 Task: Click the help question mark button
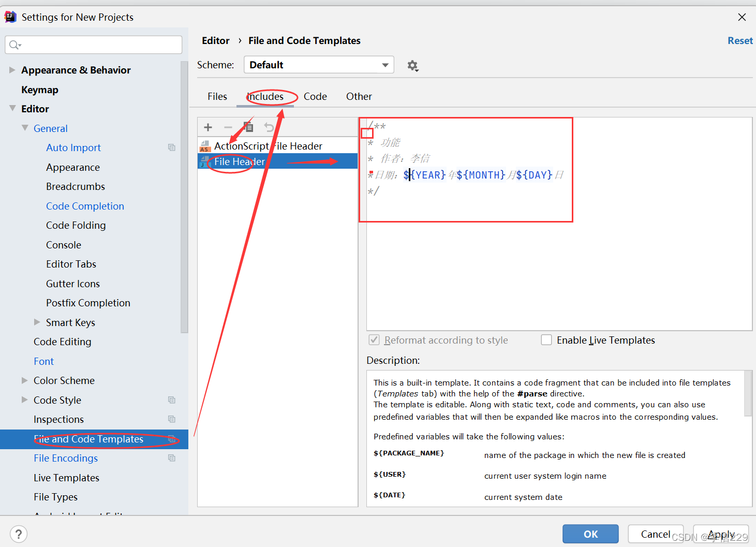coord(18,534)
